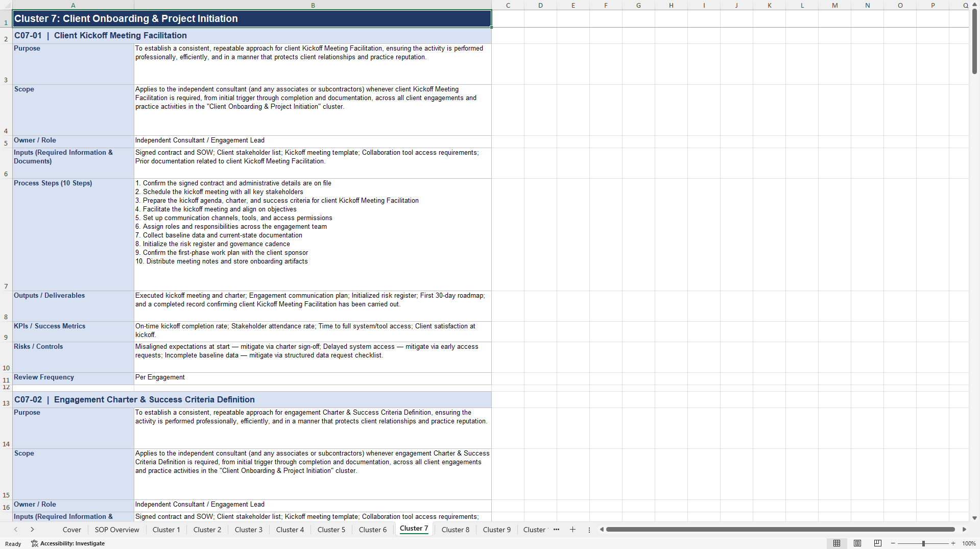Select row 13 header
The width and height of the screenshot is (980, 549).
[x=6, y=399]
